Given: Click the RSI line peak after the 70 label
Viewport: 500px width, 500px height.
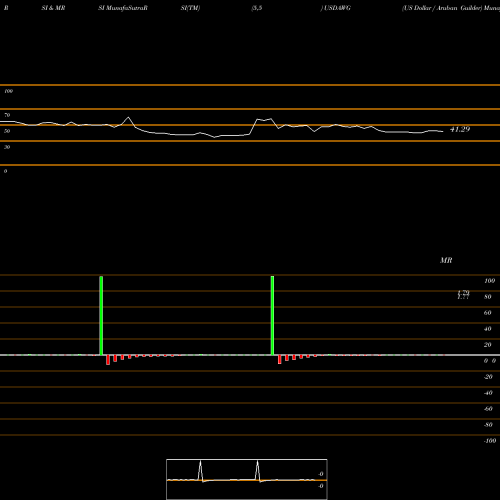Looking at the screenshot, I should pos(128,118).
